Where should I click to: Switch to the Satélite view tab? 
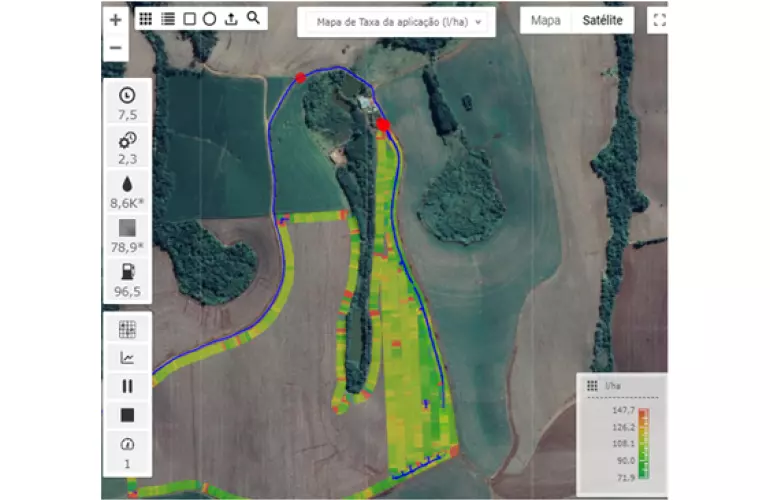(x=602, y=20)
